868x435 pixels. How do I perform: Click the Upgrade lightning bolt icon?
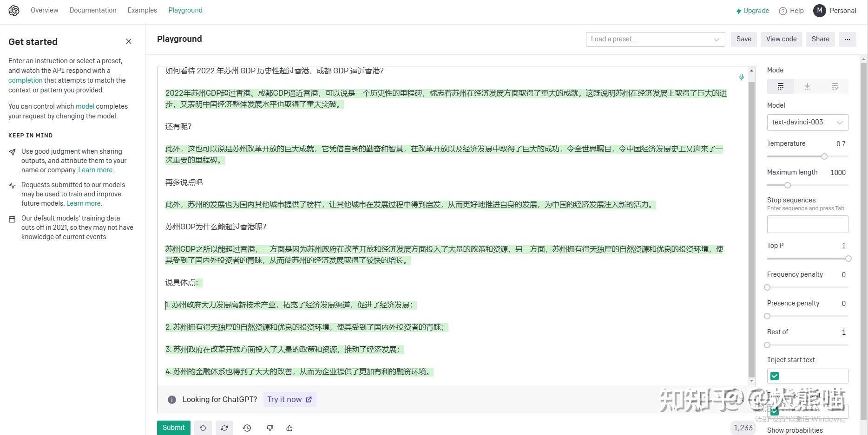739,11
